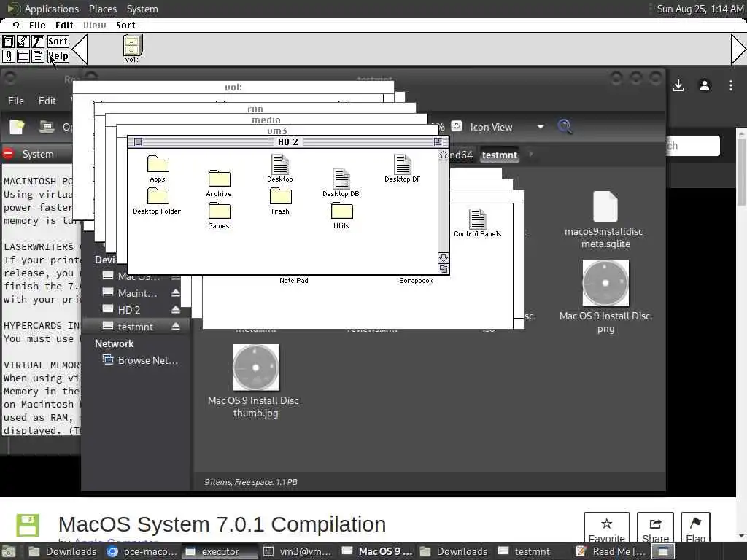Eject the Macint... device in sidebar
The image size is (747, 560).
(x=176, y=293)
